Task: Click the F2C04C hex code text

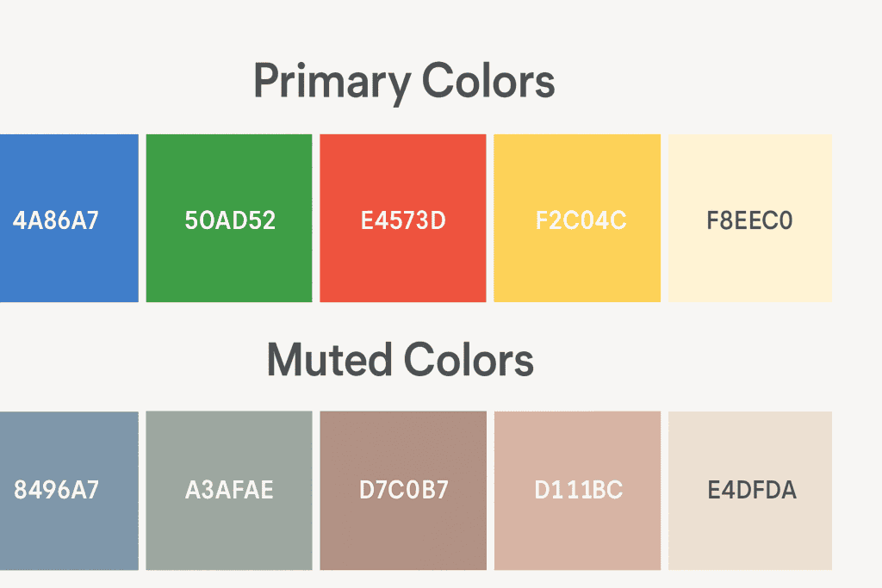Action: [x=581, y=220]
